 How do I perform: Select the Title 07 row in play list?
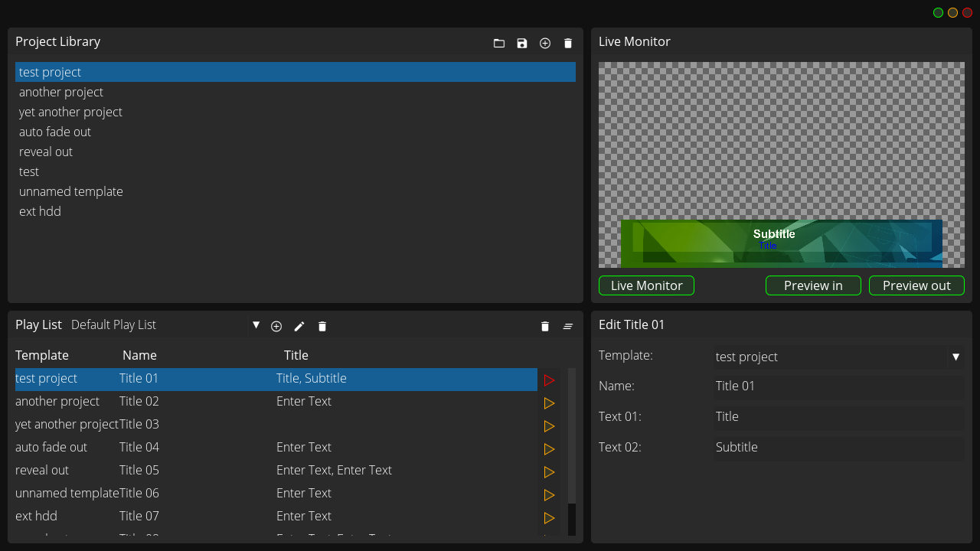pyautogui.click(x=276, y=517)
